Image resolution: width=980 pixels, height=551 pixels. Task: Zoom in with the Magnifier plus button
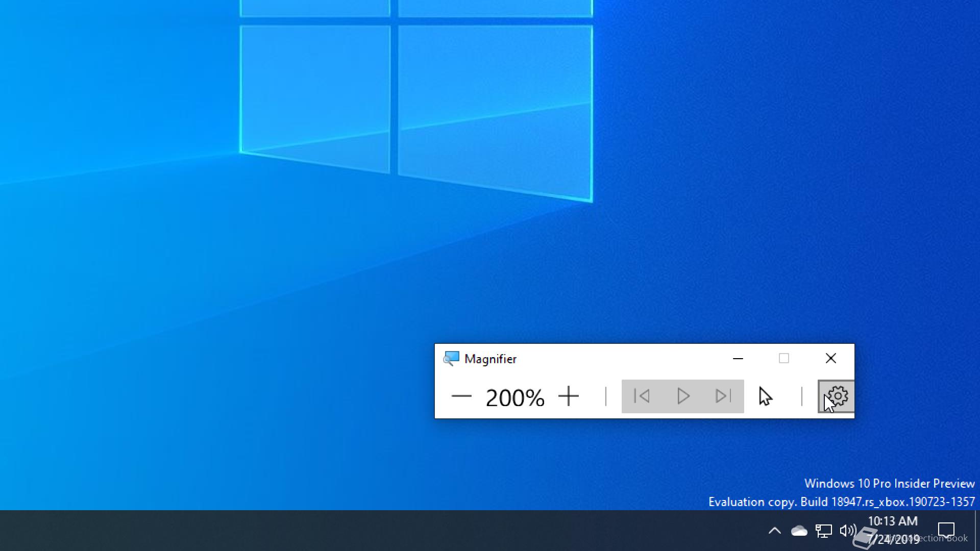pyautogui.click(x=568, y=396)
